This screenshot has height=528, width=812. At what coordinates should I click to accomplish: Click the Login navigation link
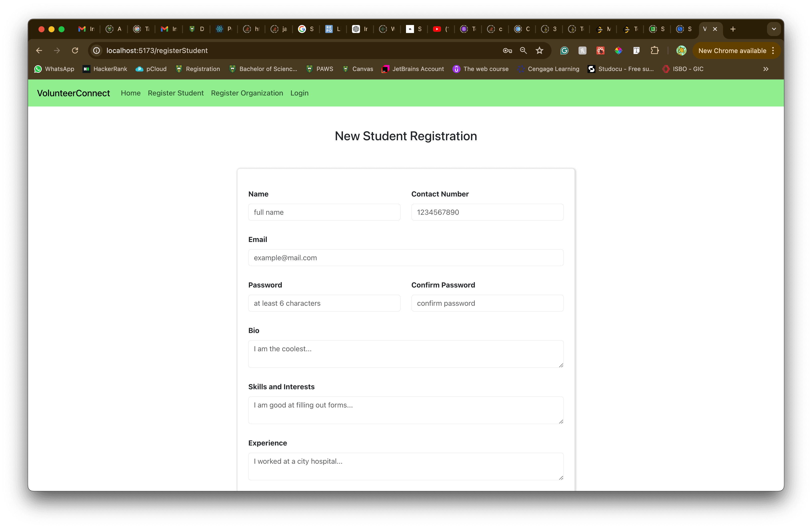point(299,93)
